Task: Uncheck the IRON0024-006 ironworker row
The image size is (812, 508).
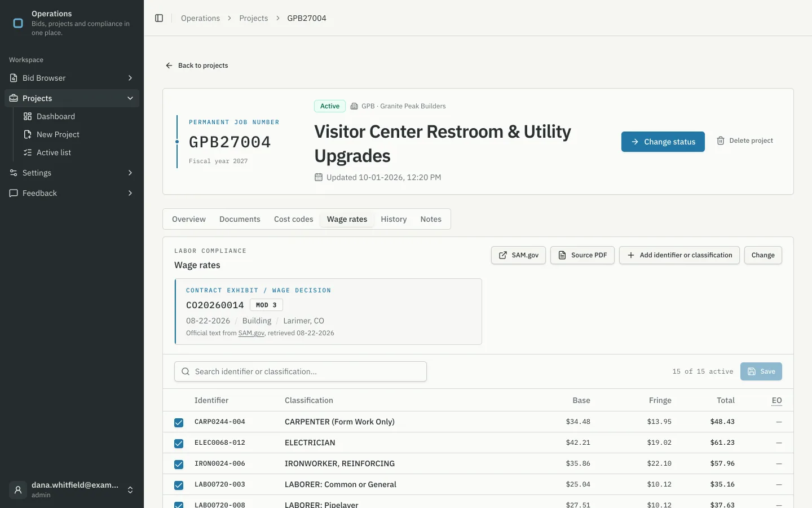Action: tap(179, 464)
